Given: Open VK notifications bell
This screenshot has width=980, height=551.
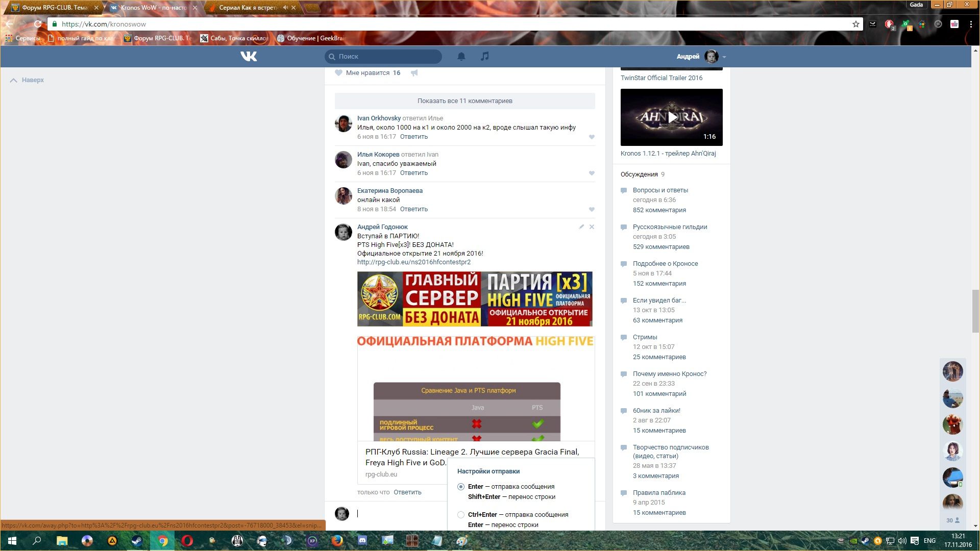Looking at the screenshot, I should (461, 56).
